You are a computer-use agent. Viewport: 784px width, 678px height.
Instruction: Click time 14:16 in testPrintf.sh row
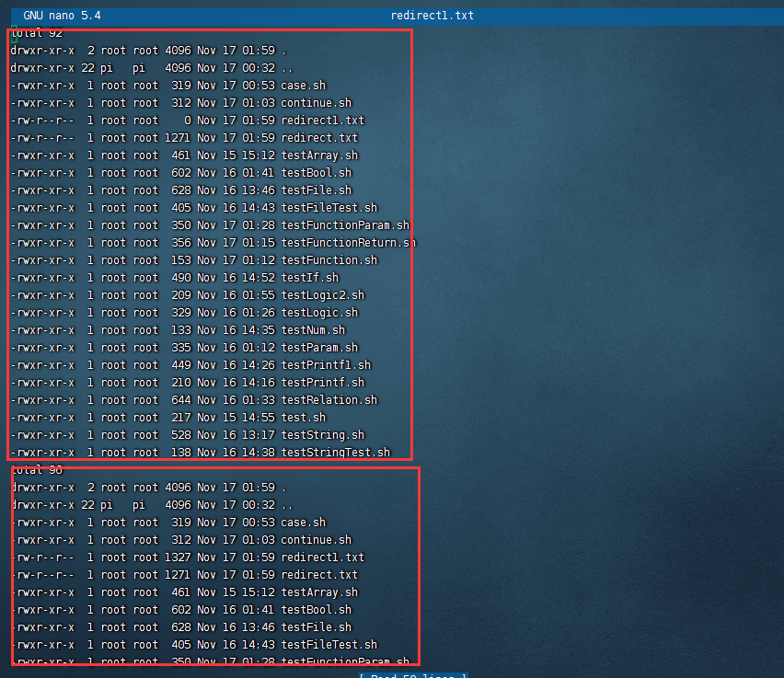pos(259,383)
